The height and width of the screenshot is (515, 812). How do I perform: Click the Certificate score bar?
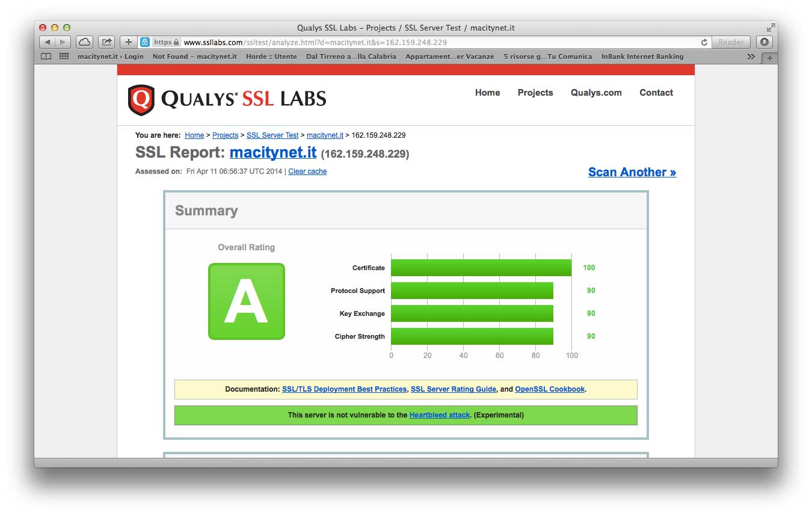[481, 268]
